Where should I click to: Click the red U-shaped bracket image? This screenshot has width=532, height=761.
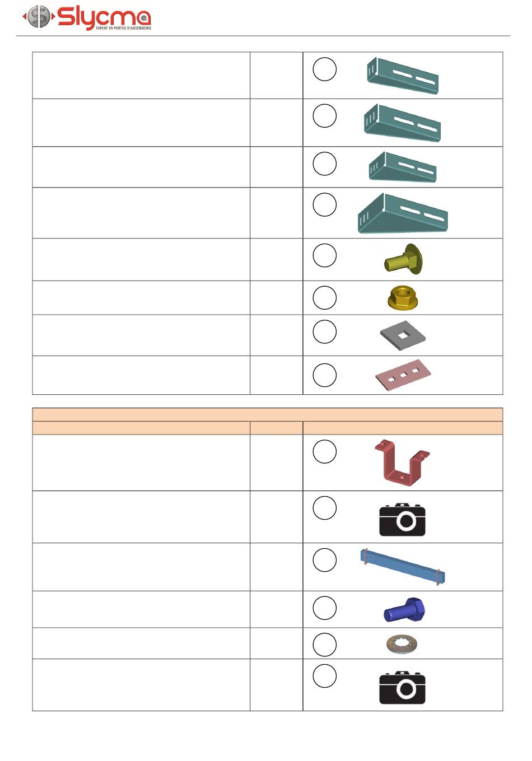[x=403, y=463]
